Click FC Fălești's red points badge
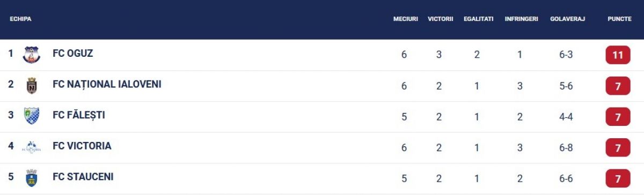 [x=618, y=117]
